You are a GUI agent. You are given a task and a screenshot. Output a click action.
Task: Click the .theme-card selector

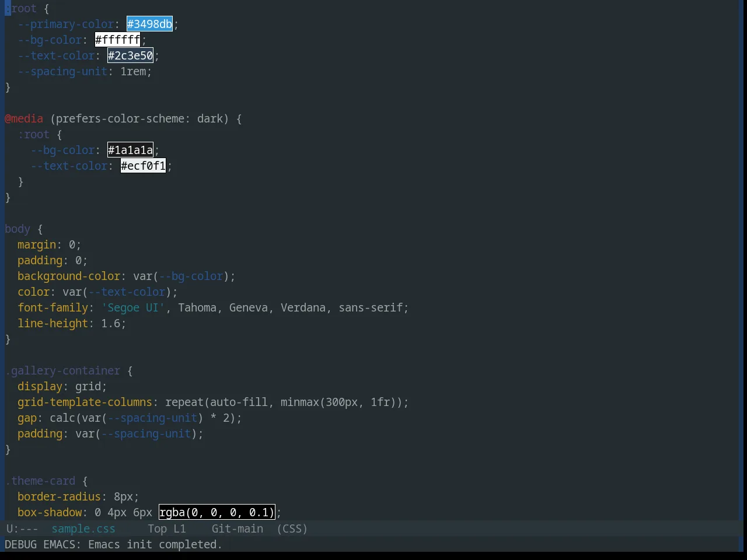[40, 481]
